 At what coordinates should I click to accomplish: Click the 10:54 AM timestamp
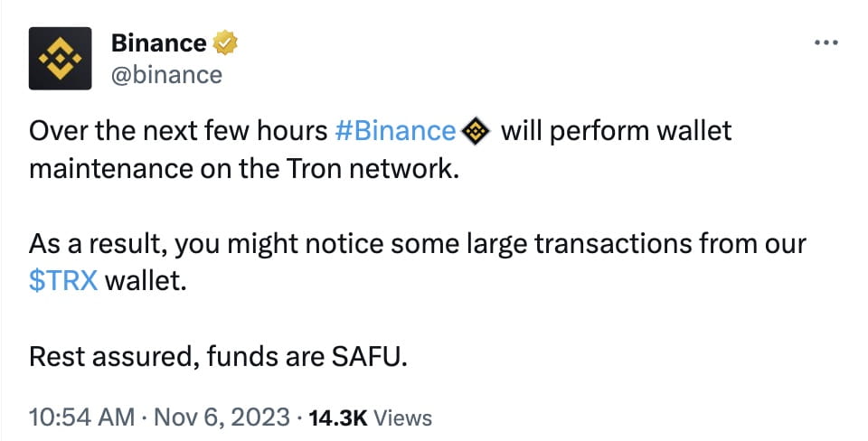pyautogui.click(x=81, y=418)
